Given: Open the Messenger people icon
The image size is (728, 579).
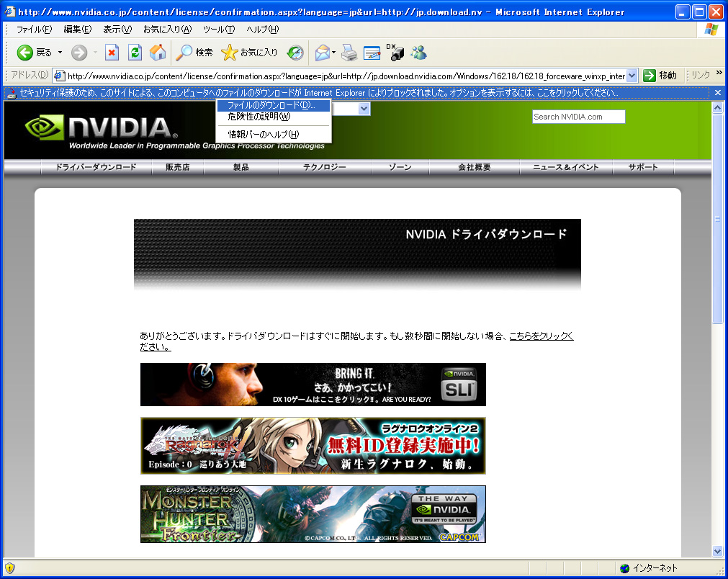Looking at the screenshot, I should 419,53.
